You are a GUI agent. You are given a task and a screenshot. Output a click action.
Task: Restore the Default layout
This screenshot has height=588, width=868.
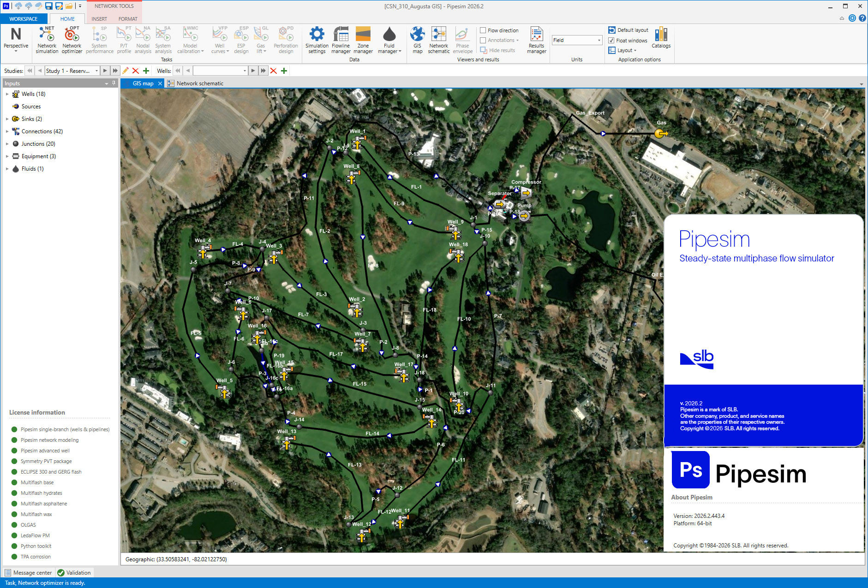[x=628, y=30]
